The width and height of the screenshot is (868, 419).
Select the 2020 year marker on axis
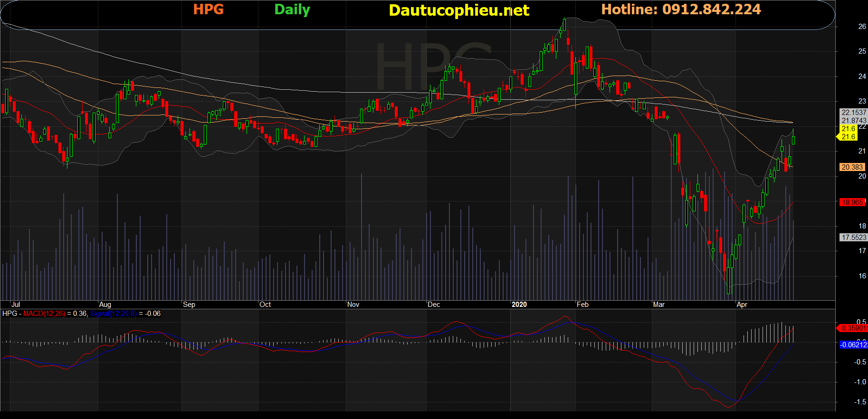tap(519, 305)
